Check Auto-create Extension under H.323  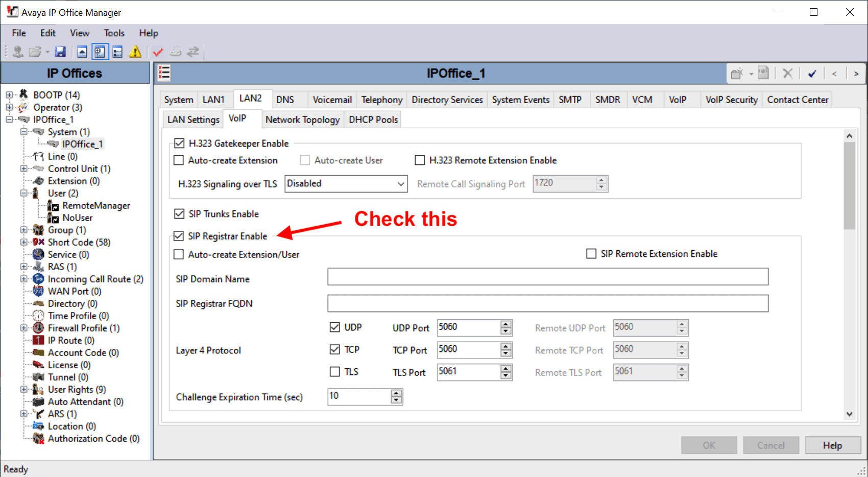pyautogui.click(x=179, y=160)
